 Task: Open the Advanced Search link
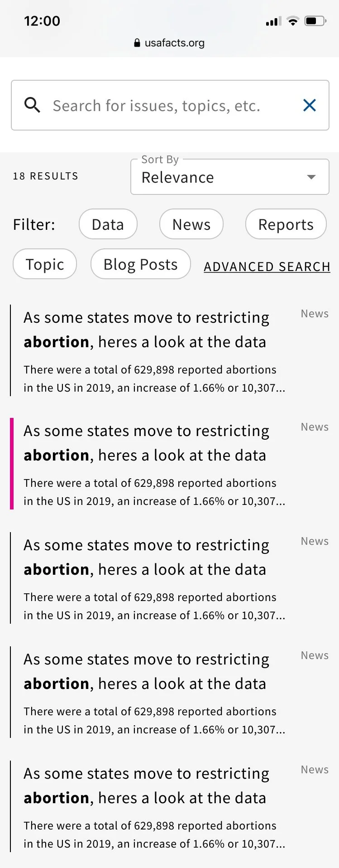(267, 267)
